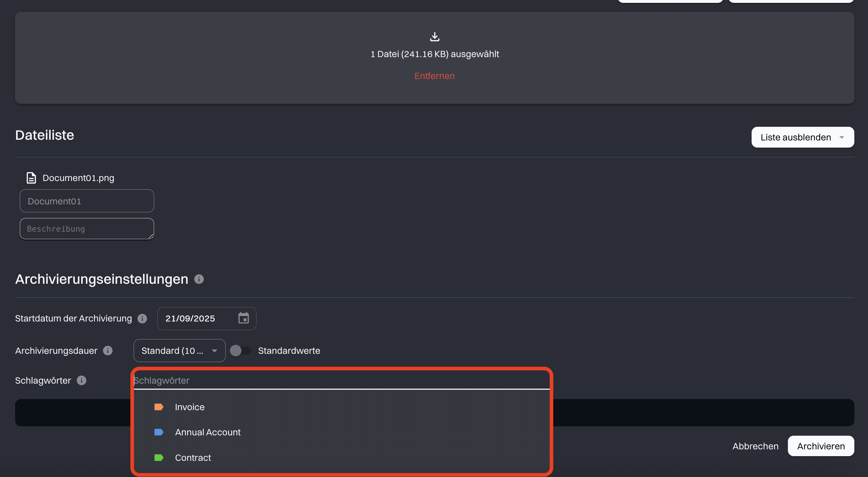868x477 pixels.
Task: Click the Beschreibung text area
Action: point(87,229)
